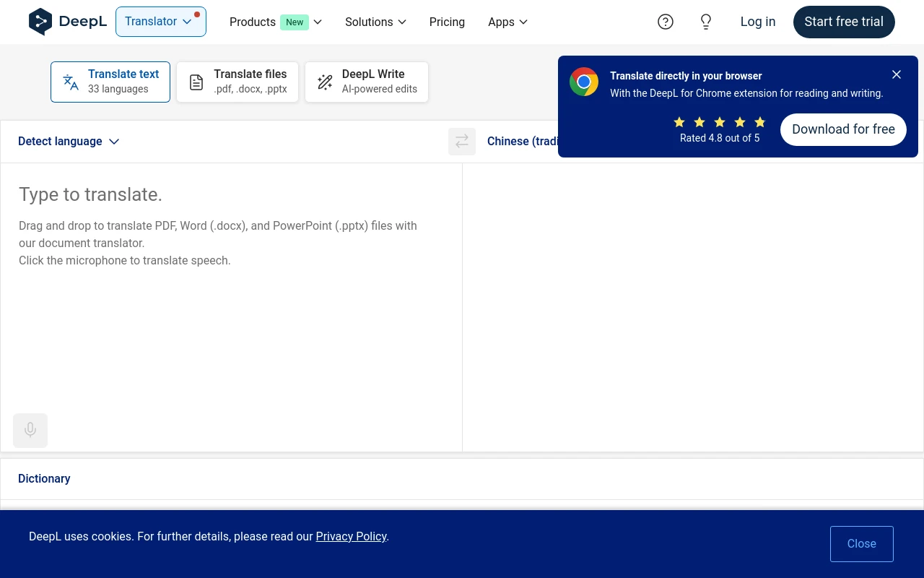Dismiss the Chrome extension popup
The width and height of the screenshot is (924, 578).
coord(897,74)
